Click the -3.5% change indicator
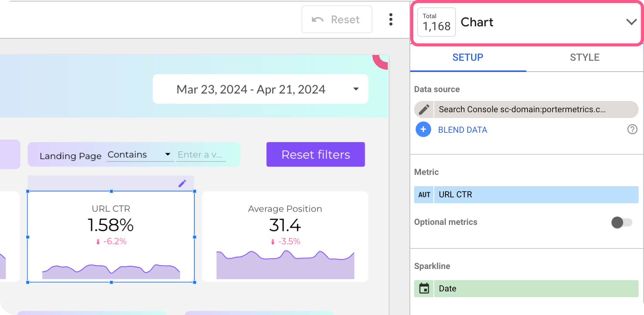Screen dimensions: 644x315 click(x=285, y=241)
